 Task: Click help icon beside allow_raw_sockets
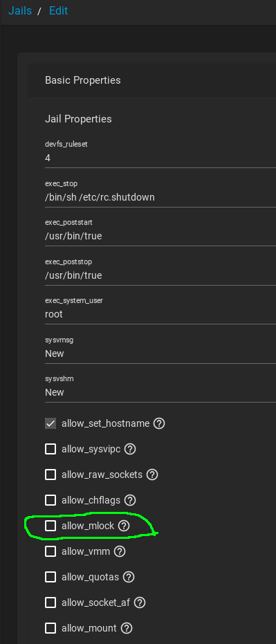(152, 475)
